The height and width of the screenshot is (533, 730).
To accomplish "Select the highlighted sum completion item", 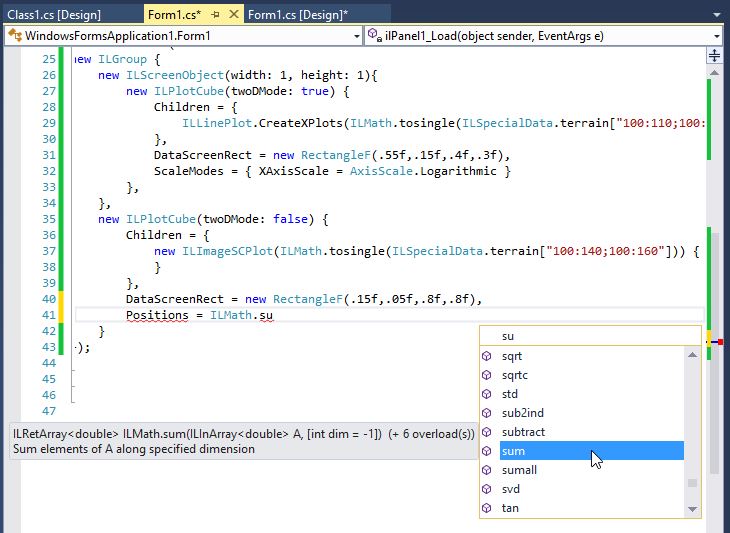I will pyautogui.click(x=592, y=451).
